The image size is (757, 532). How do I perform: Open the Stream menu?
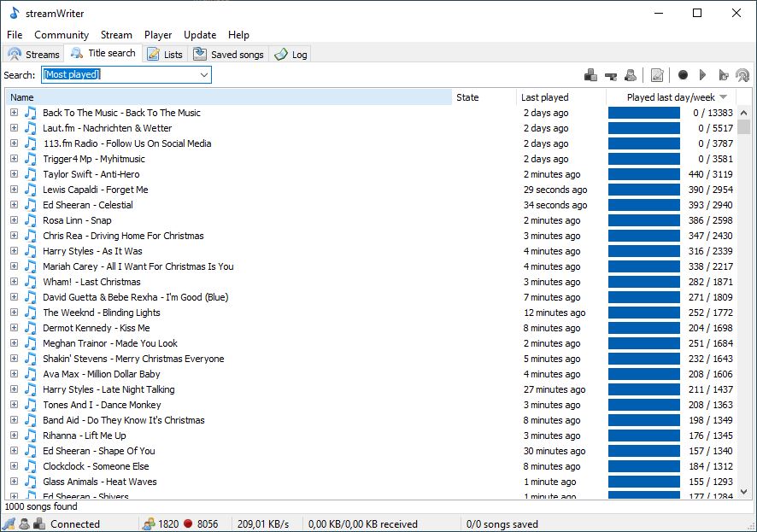tap(116, 35)
